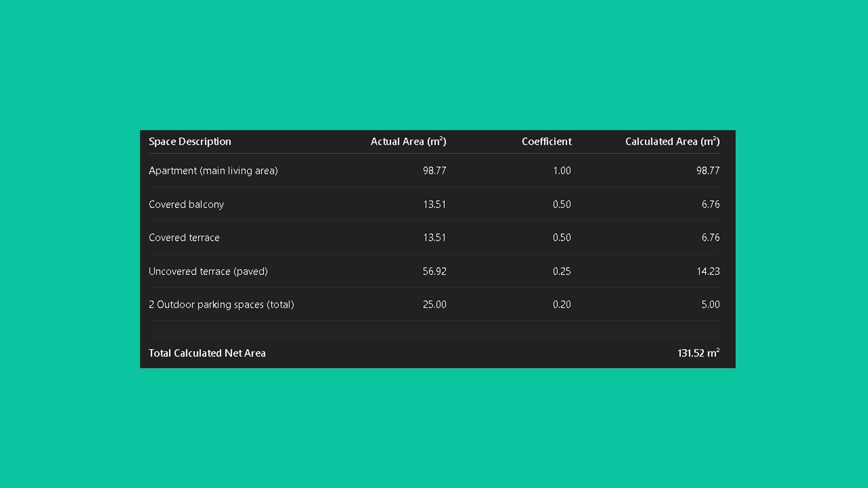Image resolution: width=868 pixels, height=488 pixels.
Task: Select the 0.25 coefficient cell
Action: coord(561,271)
